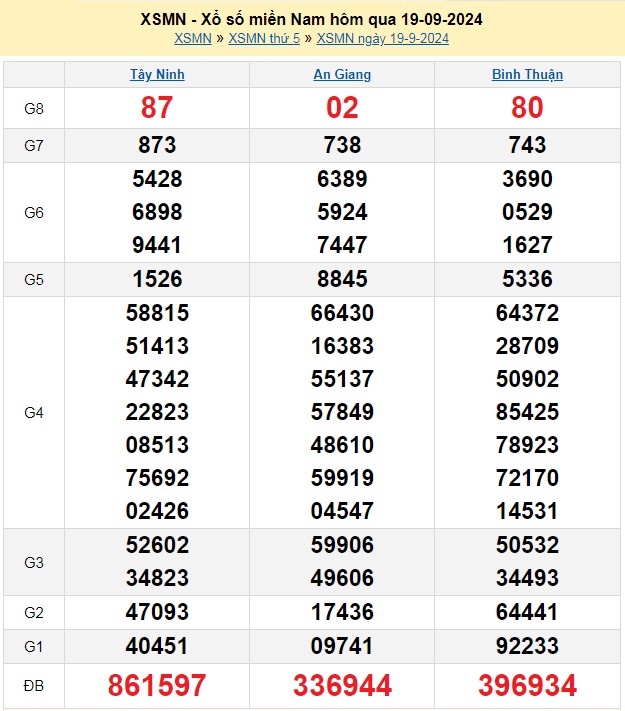625x711 pixels.
Task: Click the page title heading for 19-09-2024
Action: point(312,20)
